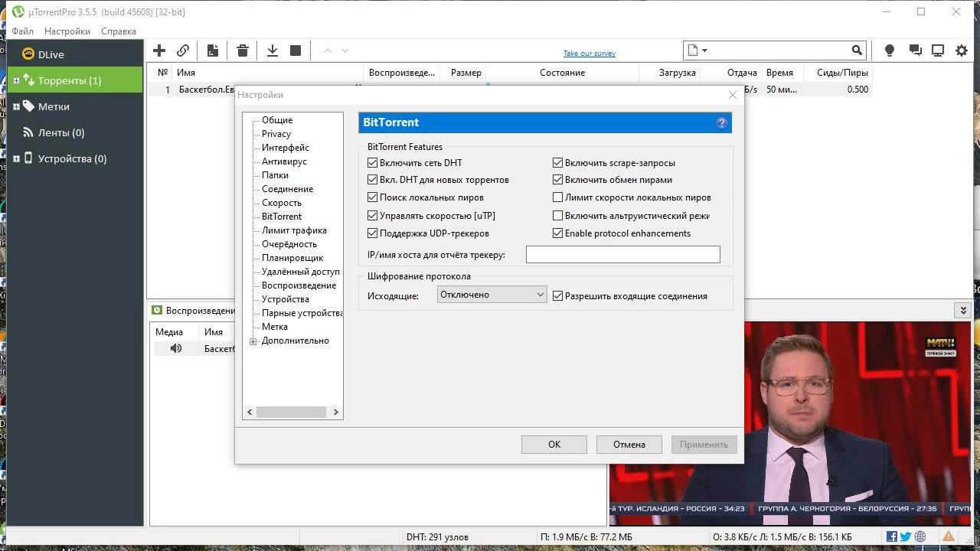
Task: Confirm settings with the OK button
Action: coord(554,445)
